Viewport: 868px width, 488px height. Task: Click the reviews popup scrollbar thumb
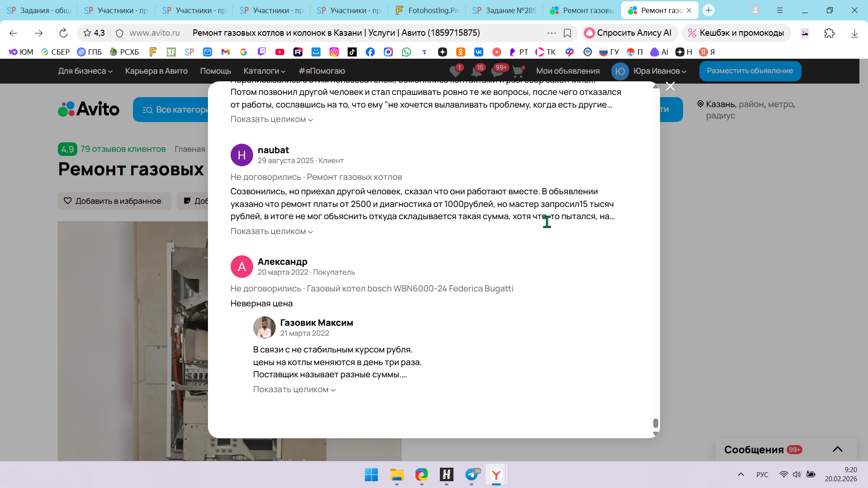(656, 423)
